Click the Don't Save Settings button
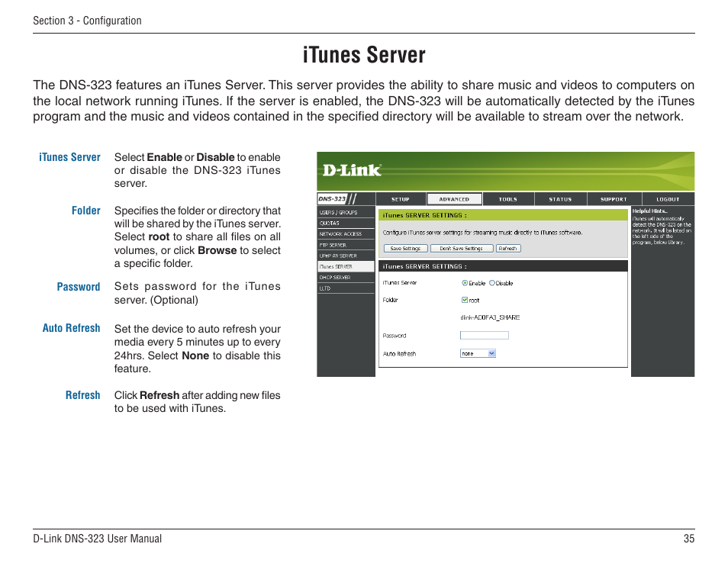The width and height of the screenshot is (728, 563). click(462, 248)
